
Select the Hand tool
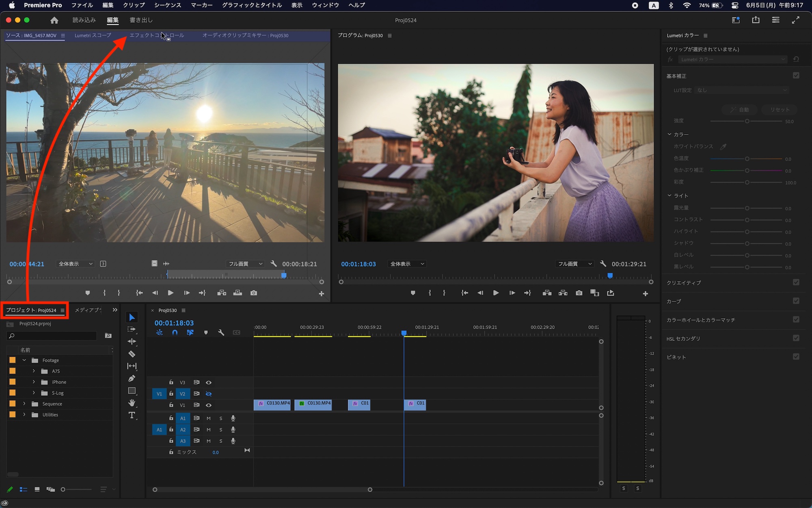click(132, 403)
